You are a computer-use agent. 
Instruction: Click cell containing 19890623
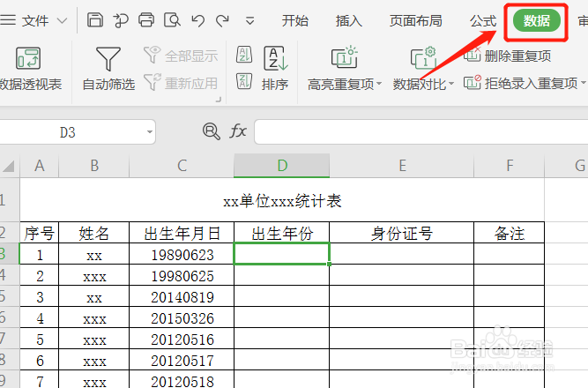click(x=182, y=254)
